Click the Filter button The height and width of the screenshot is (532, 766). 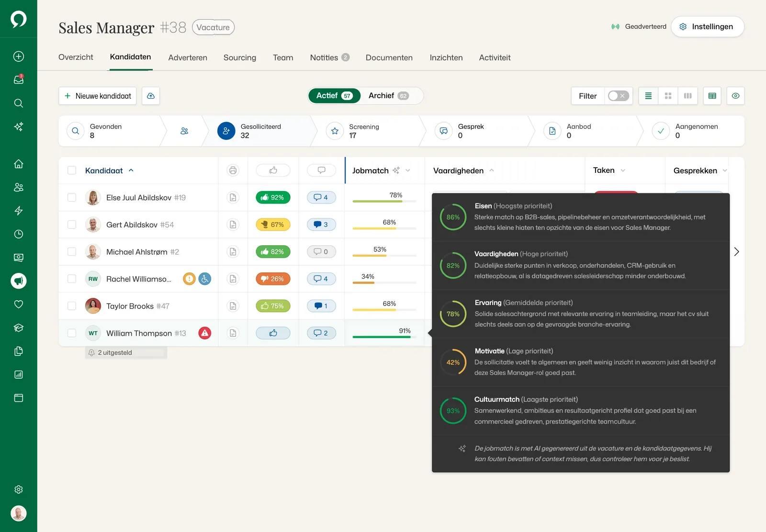click(588, 96)
